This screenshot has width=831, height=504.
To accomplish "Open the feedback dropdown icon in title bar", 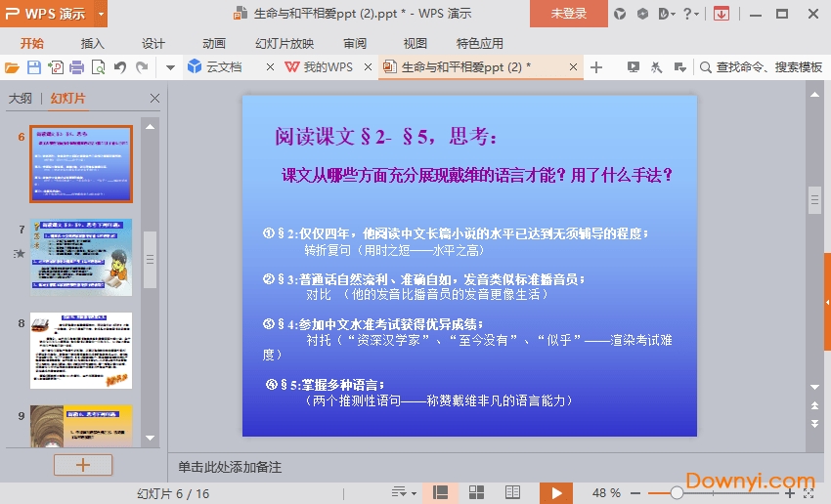I will 666,14.
